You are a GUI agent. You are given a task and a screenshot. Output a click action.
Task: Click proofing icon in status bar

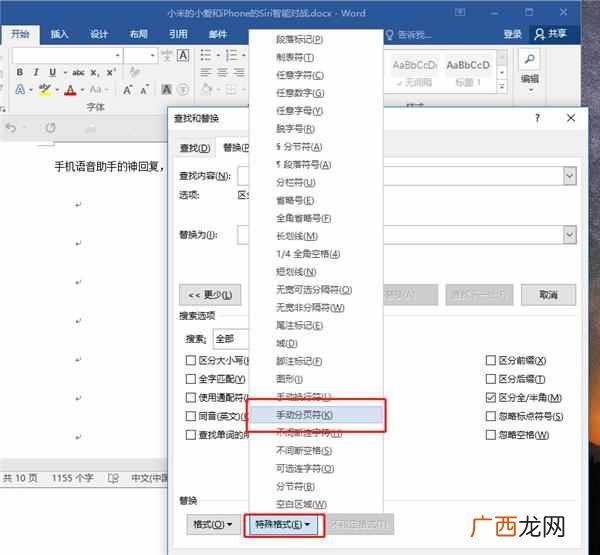pos(113,478)
